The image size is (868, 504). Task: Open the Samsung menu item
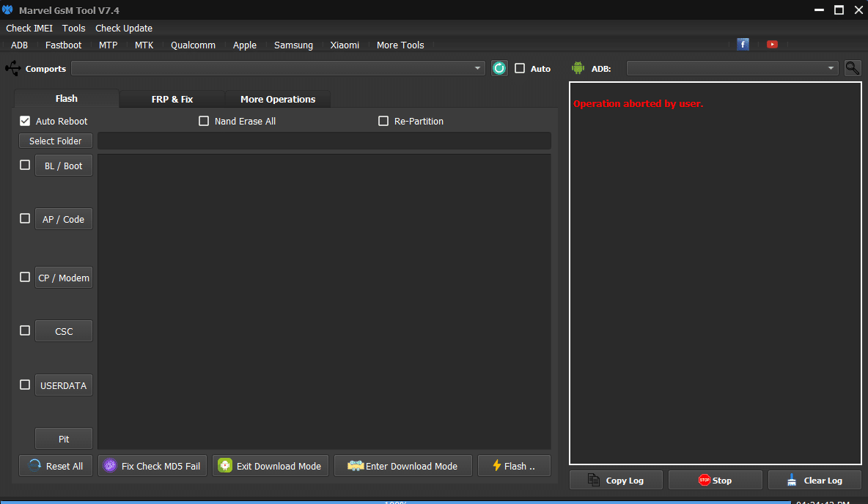293,45
